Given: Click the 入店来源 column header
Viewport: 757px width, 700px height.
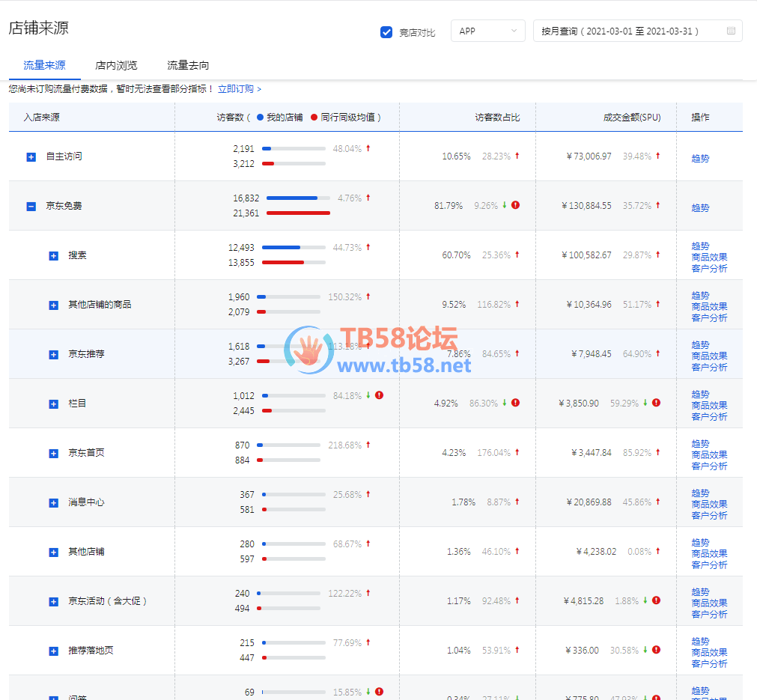Looking at the screenshot, I should click(42, 118).
